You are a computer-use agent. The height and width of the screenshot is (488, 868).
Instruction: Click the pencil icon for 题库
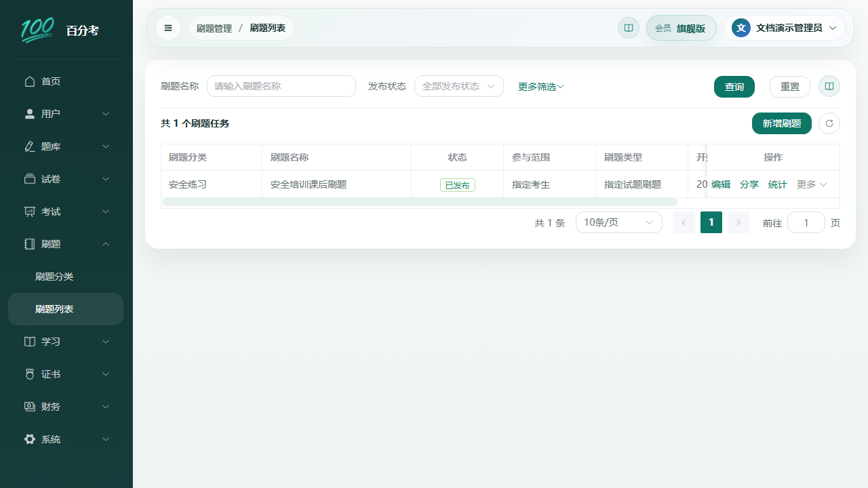[x=30, y=146]
